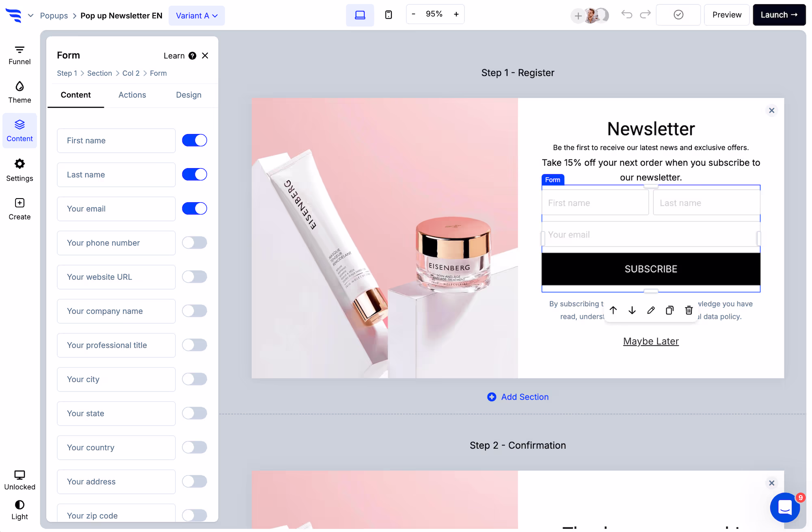
Task: Select the Newsletter heading text
Action: click(651, 129)
